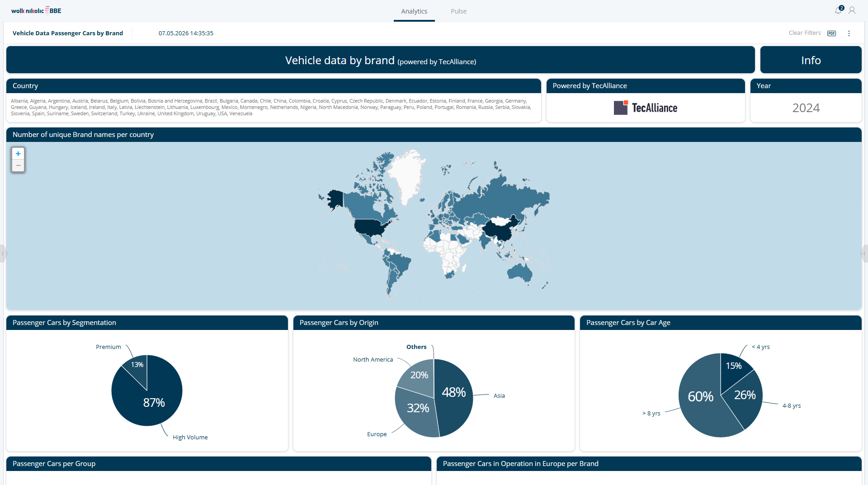The width and height of the screenshot is (868, 485).
Task: Click the wolk nikolic BBE logo
Action: click(36, 10)
